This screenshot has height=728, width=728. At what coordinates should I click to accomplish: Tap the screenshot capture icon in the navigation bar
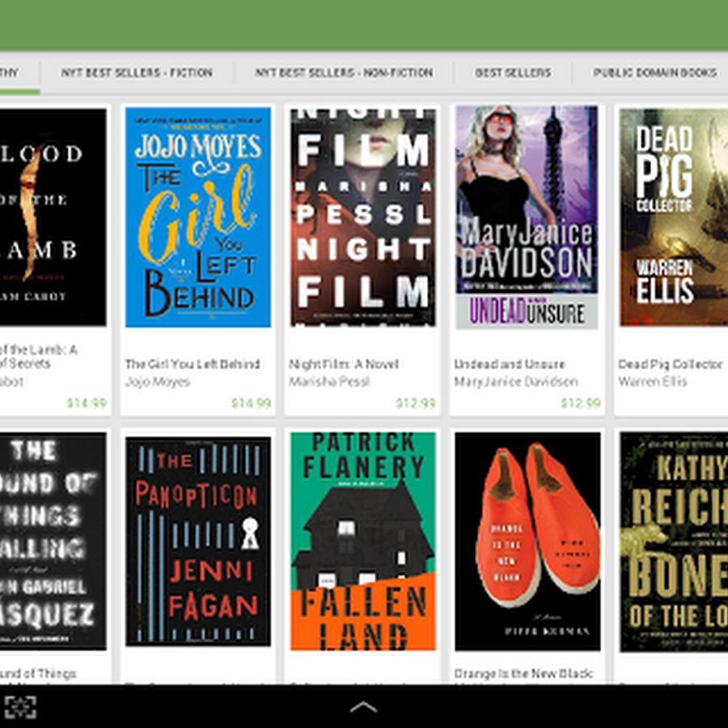click(20, 707)
